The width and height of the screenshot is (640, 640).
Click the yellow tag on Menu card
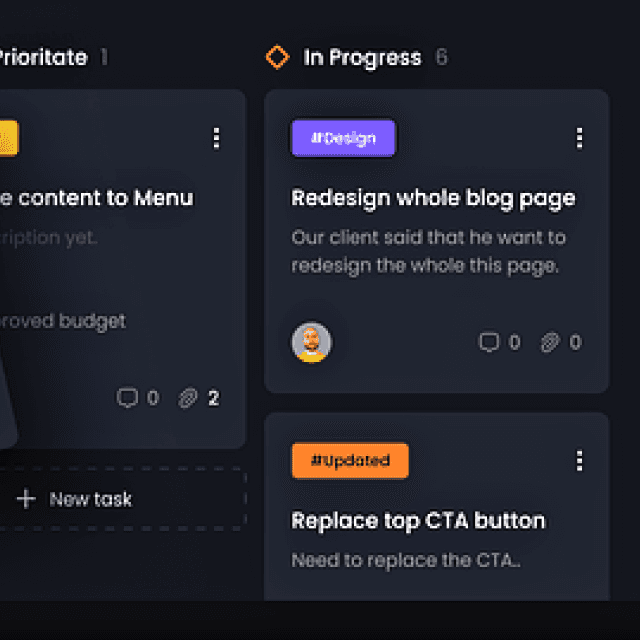pyautogui.click(x=8, y=138)
